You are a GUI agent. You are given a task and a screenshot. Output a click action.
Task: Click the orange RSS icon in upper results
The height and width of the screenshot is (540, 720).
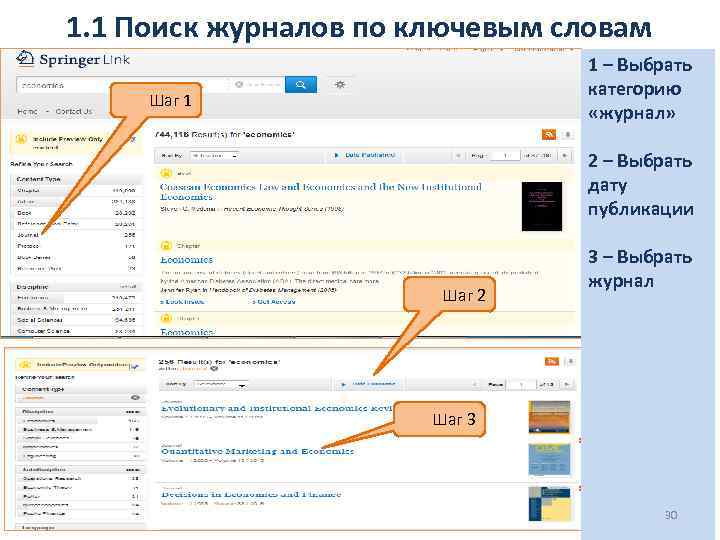coord(549,135)
